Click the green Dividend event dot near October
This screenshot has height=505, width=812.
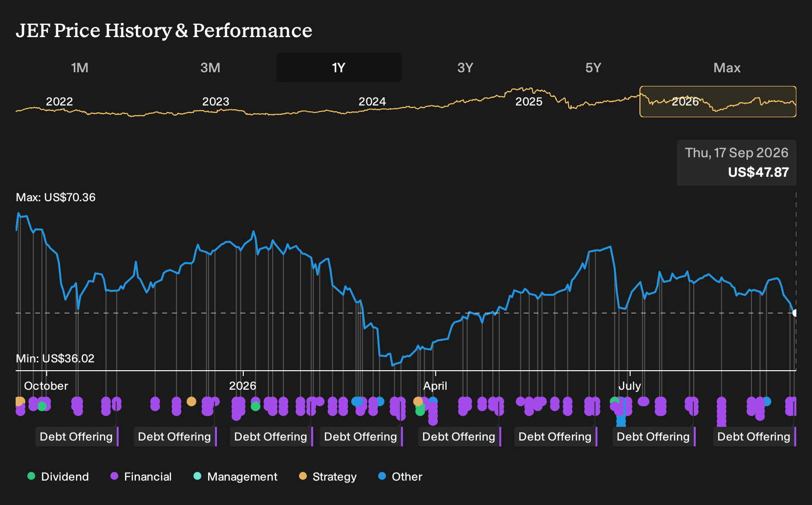coord(42,406)
